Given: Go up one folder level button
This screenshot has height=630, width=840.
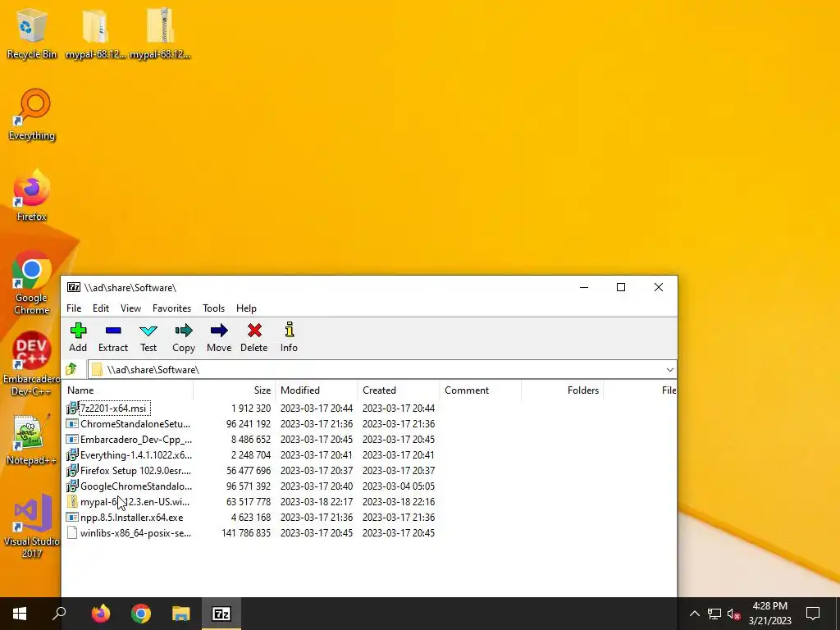Looking at the screenshot, I should coord(71,369).
